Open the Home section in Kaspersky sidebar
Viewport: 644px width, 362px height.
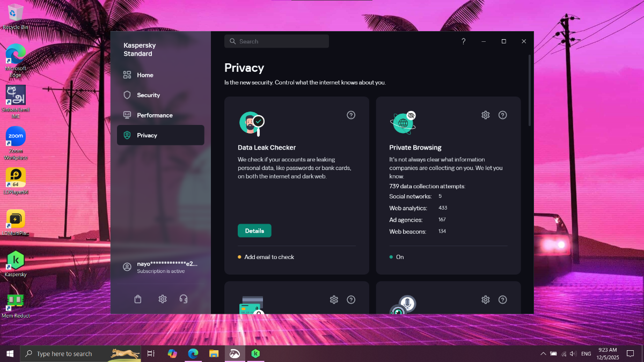point(160,75)
